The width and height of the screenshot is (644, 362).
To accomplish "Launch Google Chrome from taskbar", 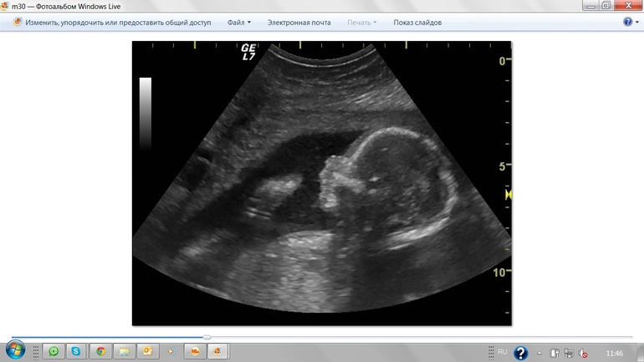I will click(x=101, y=353).
